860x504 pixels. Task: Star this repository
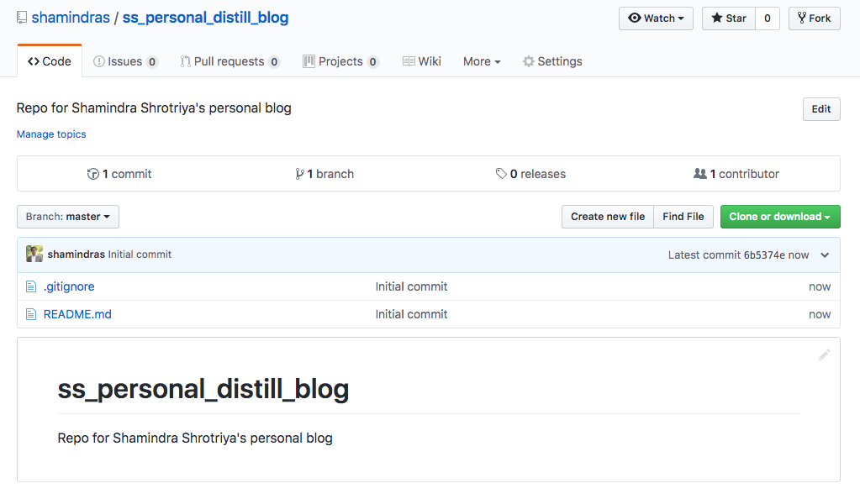click(729, 18)
